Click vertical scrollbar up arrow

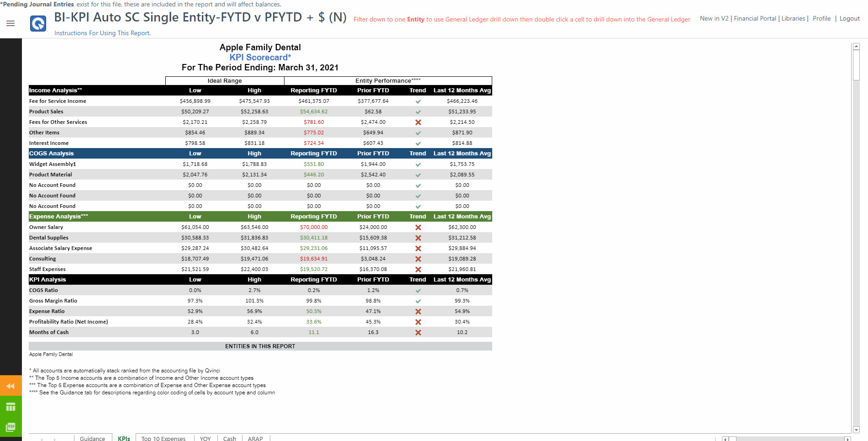856,47
